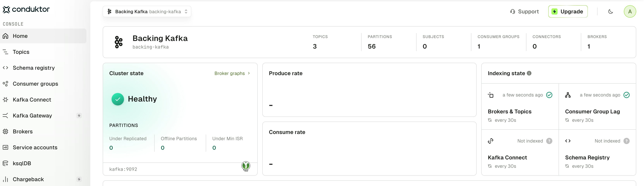Open the user avatar A menu
This screenshot has width=644, height=186.
(630, 11)
